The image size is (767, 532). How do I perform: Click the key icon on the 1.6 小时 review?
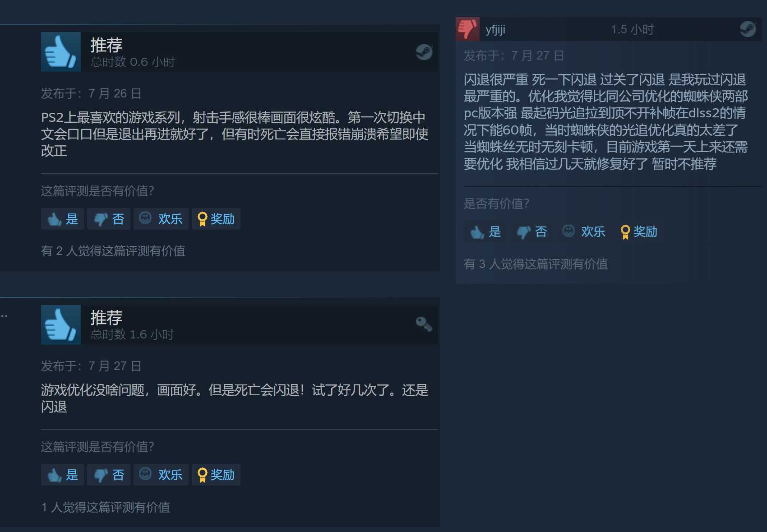tap(424, 324)
